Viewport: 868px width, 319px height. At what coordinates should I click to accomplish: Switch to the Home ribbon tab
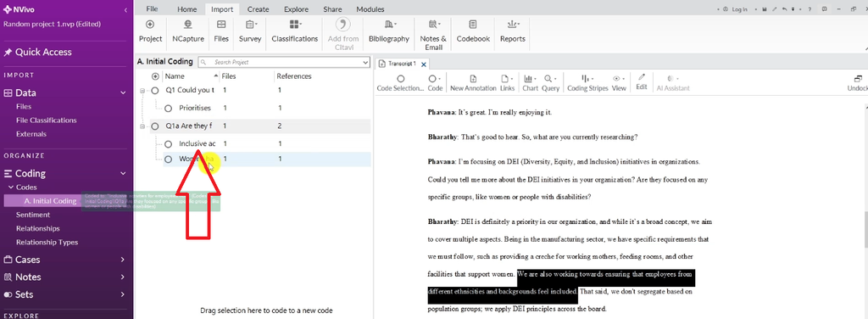(187, 9)
